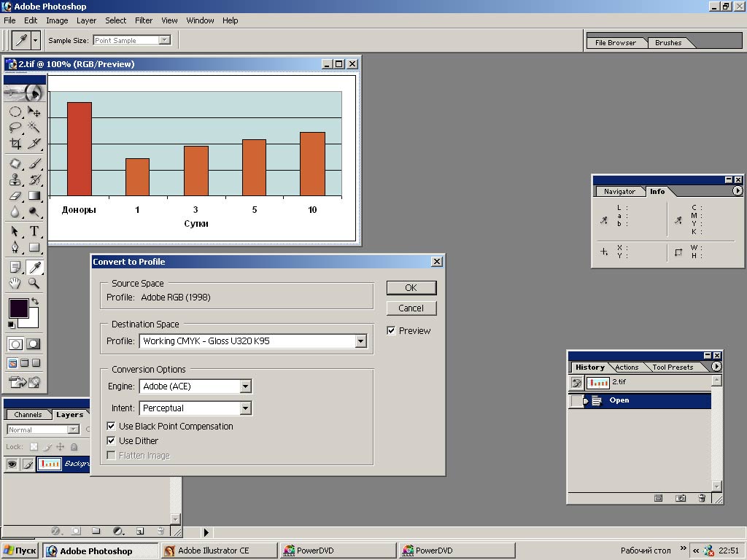Open tool preset picker arrow beside eyedropper
The height and width of the screenshot is (560, 747).
tap(35, 41)
